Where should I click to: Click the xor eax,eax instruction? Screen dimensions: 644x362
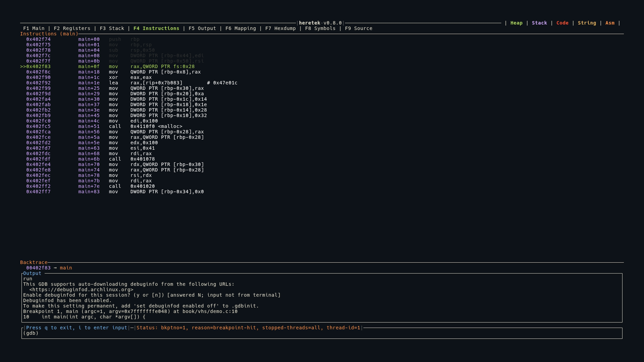(130, 77)
